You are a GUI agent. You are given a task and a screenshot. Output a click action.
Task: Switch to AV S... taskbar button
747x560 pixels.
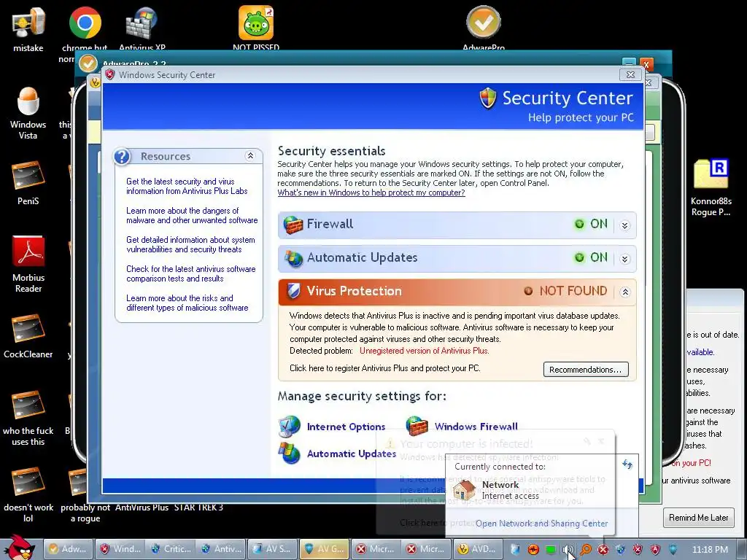click(x=273, y=549)
